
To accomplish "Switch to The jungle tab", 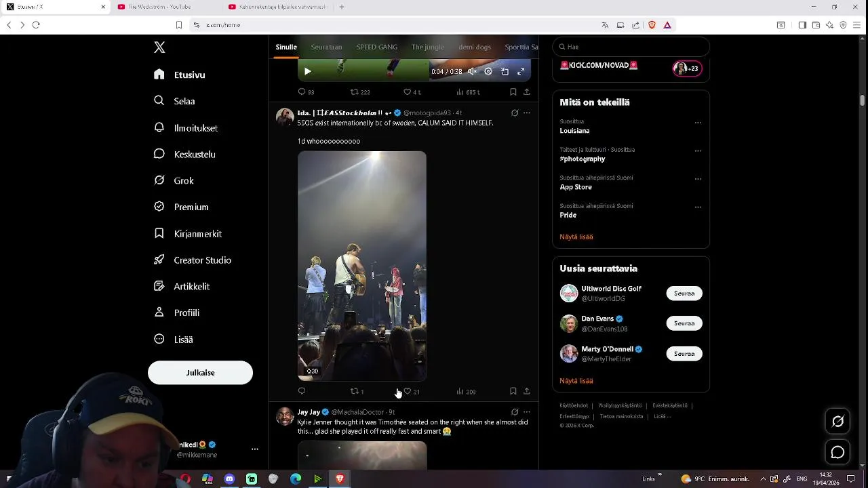I will [427, 47].
